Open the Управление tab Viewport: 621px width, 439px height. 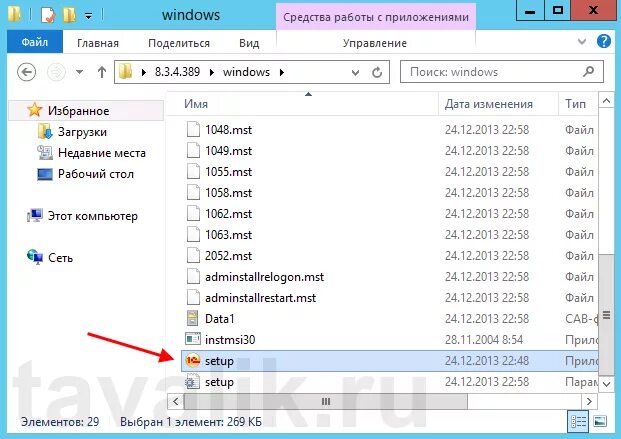(375, 43)
